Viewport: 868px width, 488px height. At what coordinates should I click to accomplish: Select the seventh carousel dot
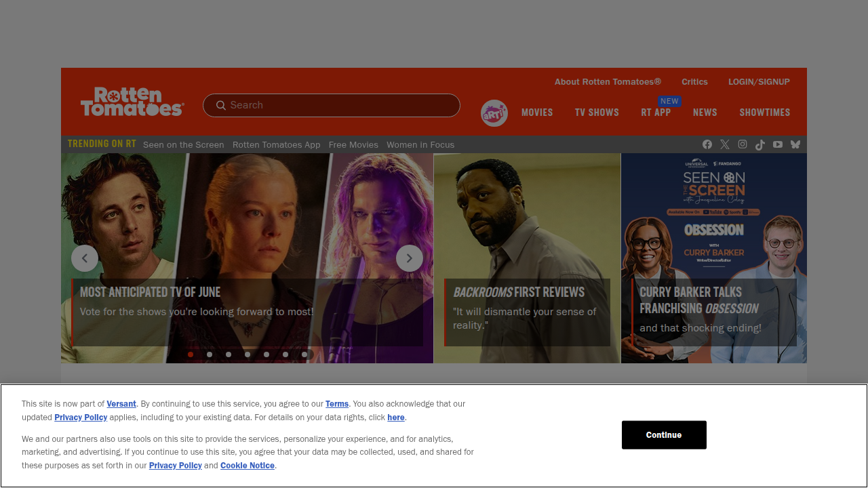click(304, 354)
